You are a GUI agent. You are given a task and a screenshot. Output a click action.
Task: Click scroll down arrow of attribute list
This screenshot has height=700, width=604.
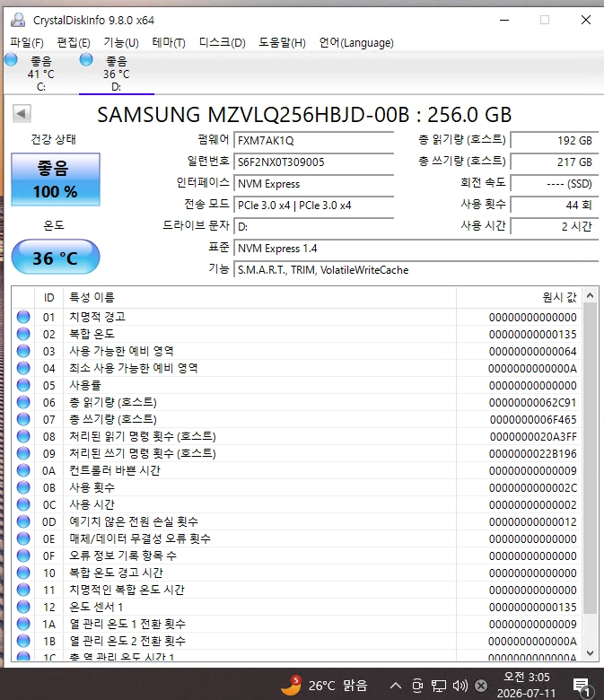click(x=591, y=653)
